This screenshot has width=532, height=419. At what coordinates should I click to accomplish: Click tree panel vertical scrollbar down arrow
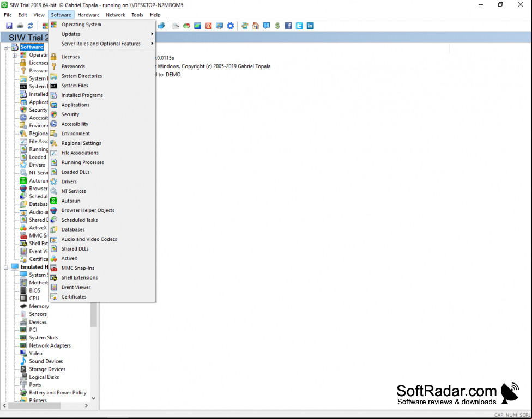[x=94, y=398]
